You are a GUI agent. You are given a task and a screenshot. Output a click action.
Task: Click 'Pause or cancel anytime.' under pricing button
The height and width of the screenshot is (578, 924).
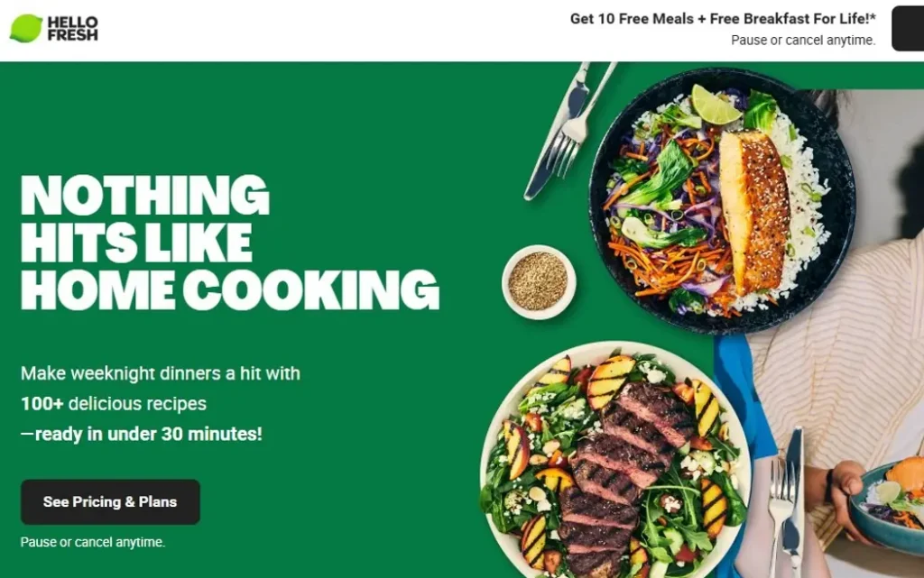[x=93, y=542]
